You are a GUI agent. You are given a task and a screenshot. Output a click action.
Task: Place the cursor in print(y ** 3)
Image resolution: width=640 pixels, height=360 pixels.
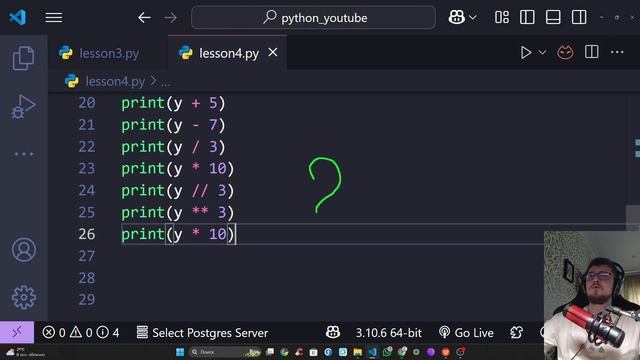tap(178, 212)
